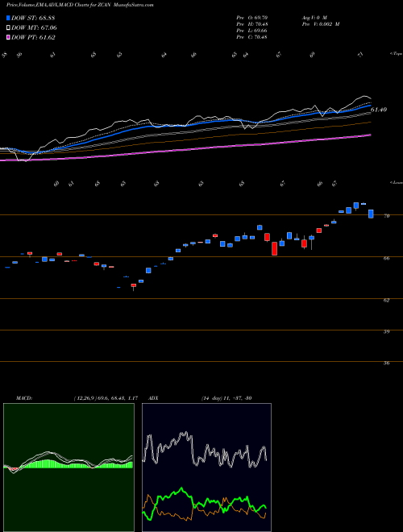Click the magenta DOW PT legend swatch
The height and width of the screenshot is (532, 403).
[8, 37]
